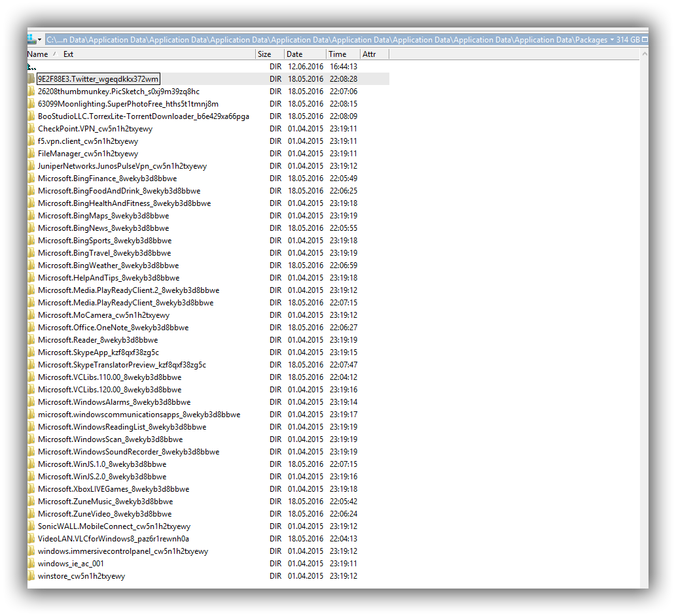Sort the list by the Name column
The height and width of the screenshot is (616, 676).
(37, 54)
